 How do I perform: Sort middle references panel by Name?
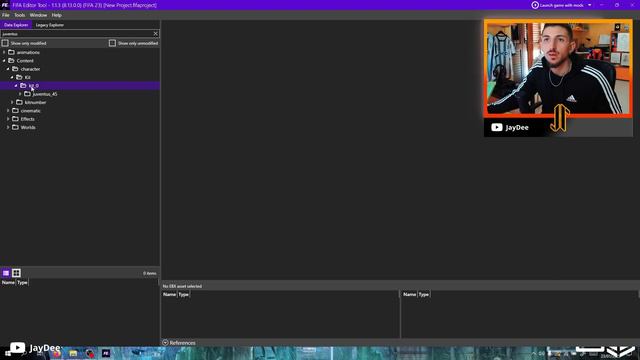tap(169, 294)
